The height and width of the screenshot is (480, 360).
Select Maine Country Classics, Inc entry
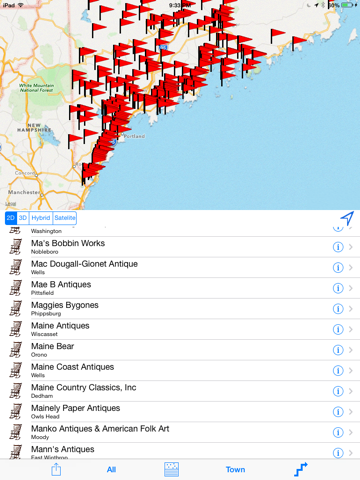click(180, 391)
